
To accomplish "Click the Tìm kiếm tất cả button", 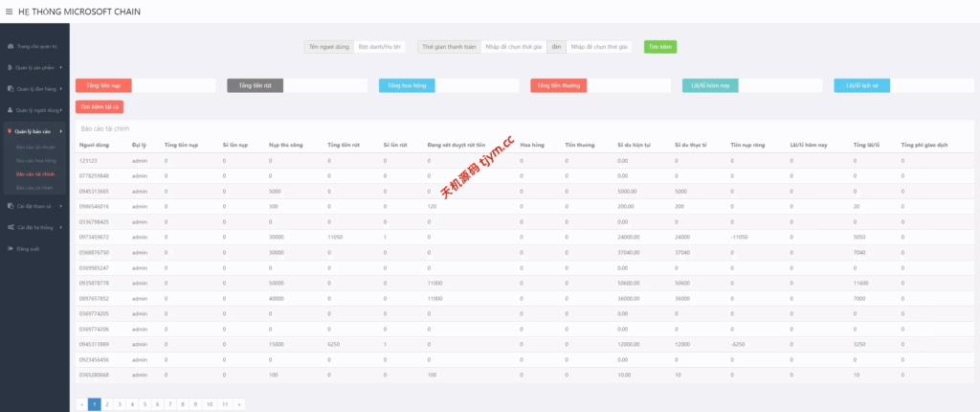I will click(99, 106).
